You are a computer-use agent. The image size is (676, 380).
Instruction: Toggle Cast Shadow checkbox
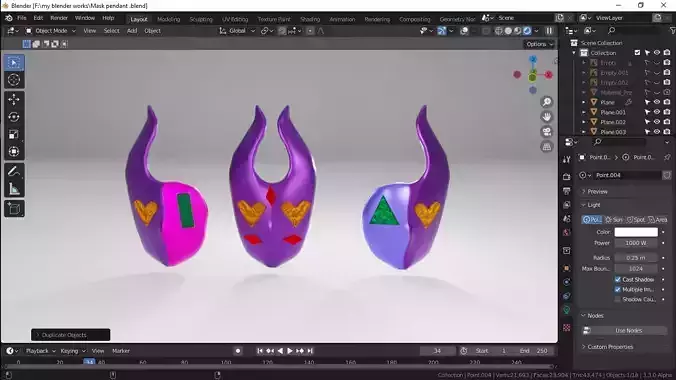pos(618,280)
